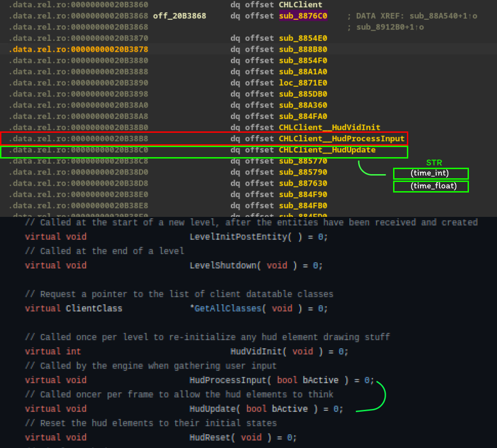Viewport: 497px width, 448px height.
Task: Select the LevelShutdown method in code
Action: [223, 265]
